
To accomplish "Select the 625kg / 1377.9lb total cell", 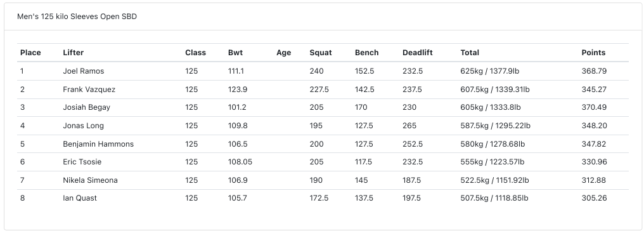I will tap(489, 71).
